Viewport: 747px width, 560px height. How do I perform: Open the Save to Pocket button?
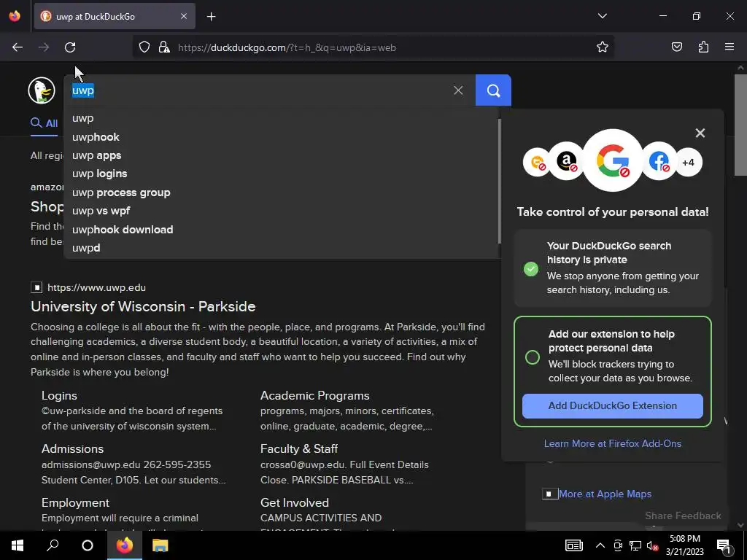pyautogui.click(x=676, y=47)
